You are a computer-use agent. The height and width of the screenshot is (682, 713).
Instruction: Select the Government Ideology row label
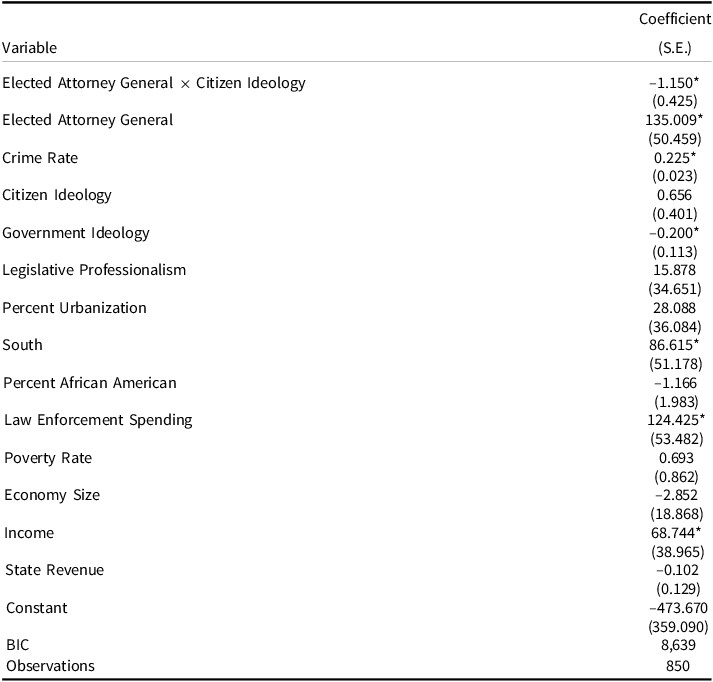coord(76,233)
